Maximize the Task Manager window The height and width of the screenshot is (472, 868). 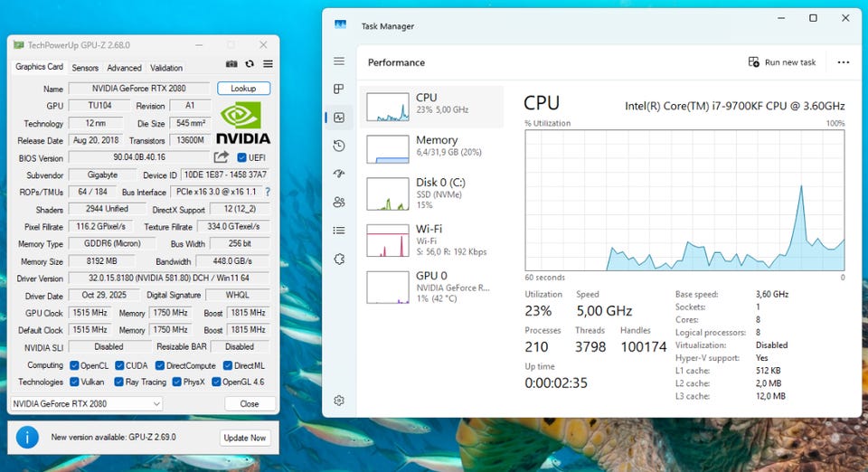point(813,18)
